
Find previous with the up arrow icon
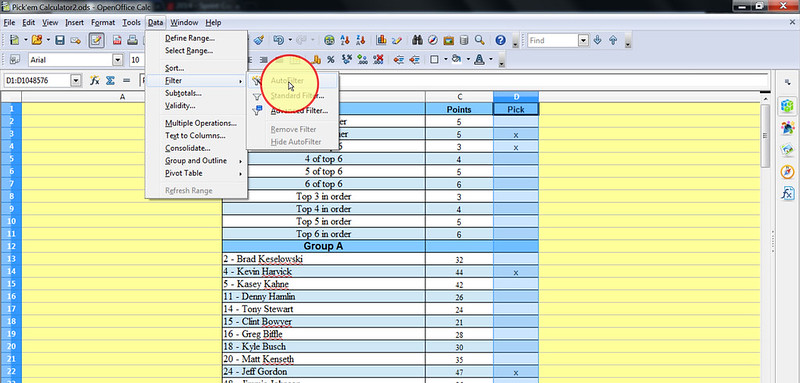(614, 40)
